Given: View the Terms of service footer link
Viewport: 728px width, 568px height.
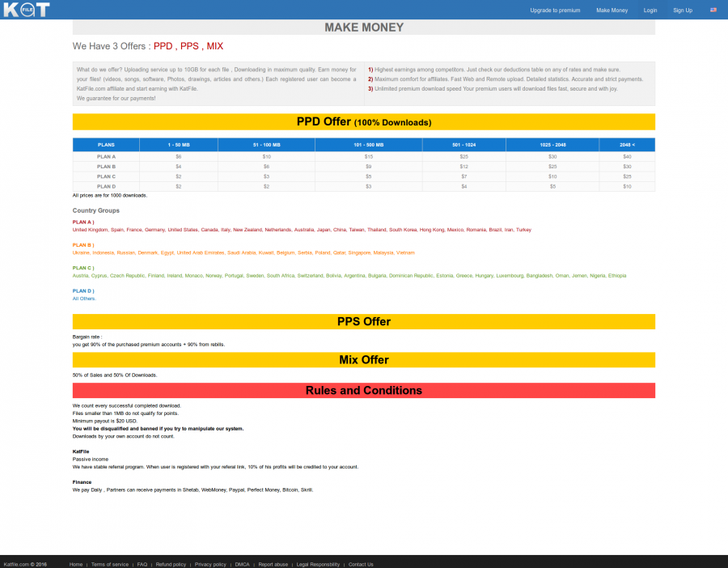Looking at the screenshot, I should [110, 564].
